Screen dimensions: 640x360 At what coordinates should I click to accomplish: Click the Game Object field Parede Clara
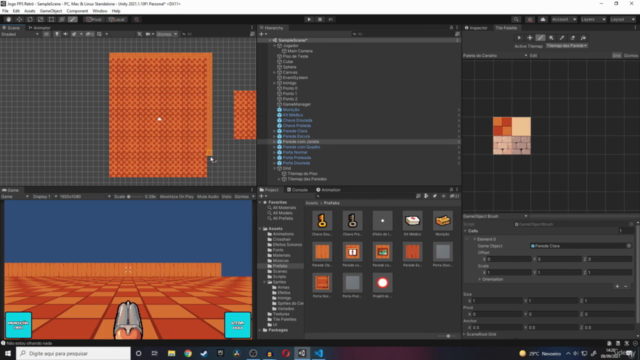[580, 246]
